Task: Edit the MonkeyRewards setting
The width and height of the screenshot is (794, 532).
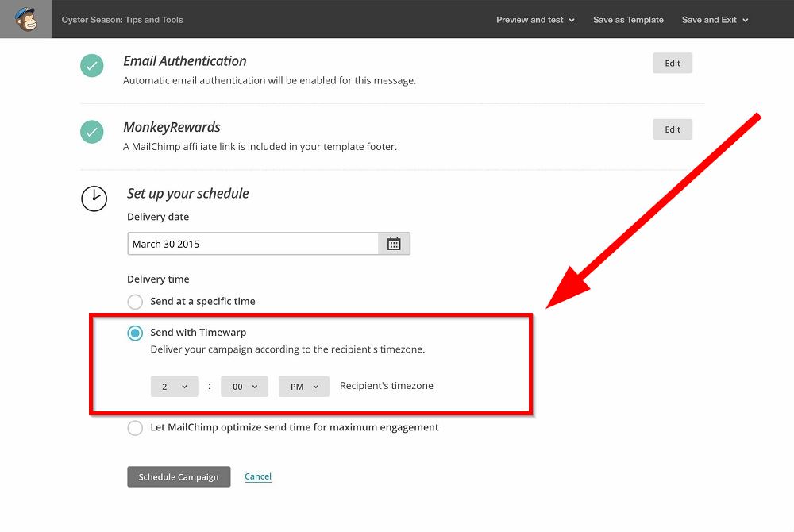Action: point(673,129)
